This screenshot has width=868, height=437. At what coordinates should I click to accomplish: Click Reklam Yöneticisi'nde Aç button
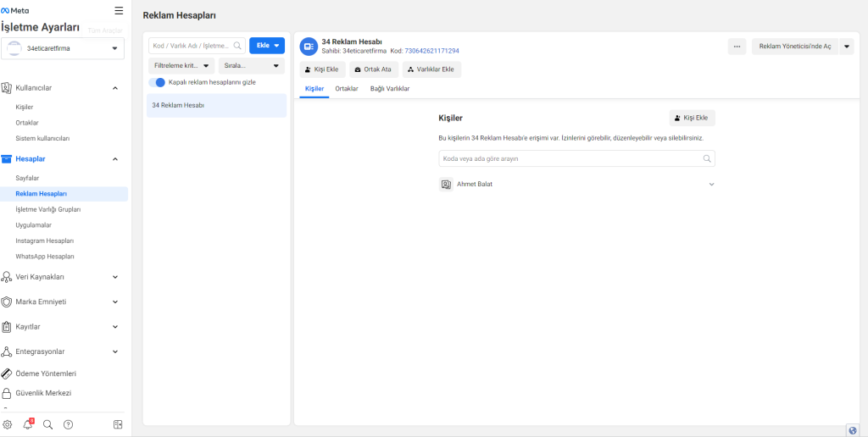point(794,47)
